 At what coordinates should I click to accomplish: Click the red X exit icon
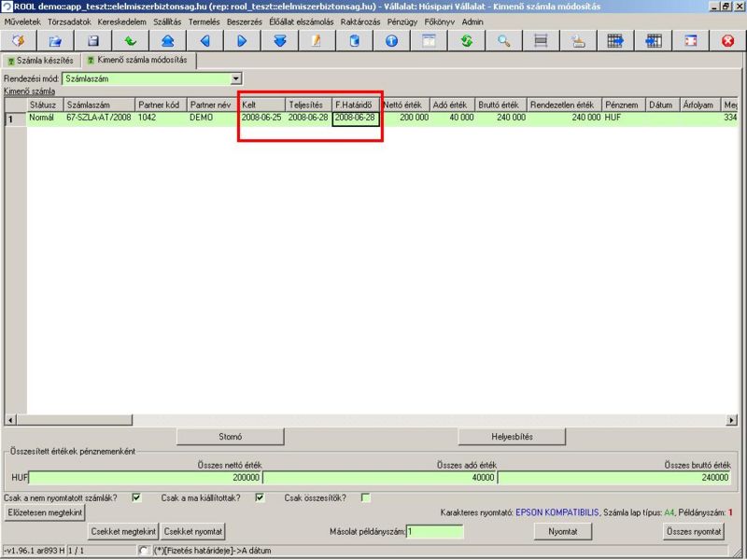(x=727, y=41)
